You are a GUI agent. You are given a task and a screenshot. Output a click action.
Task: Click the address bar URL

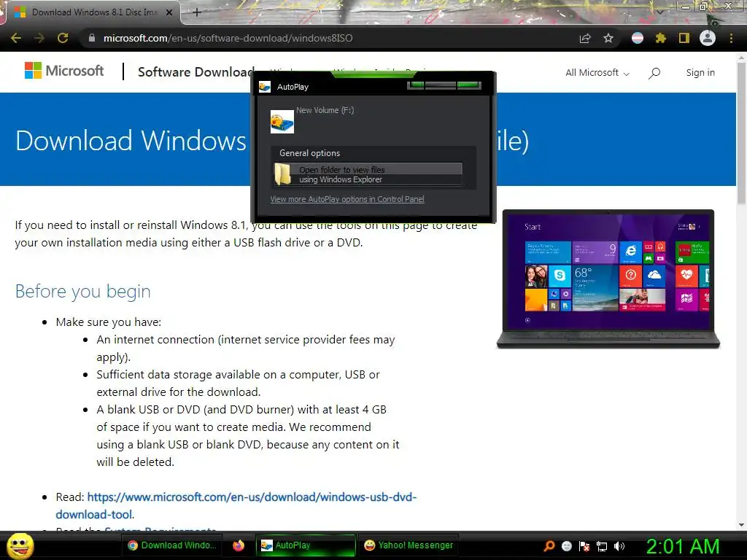click(x=228, y=38)
